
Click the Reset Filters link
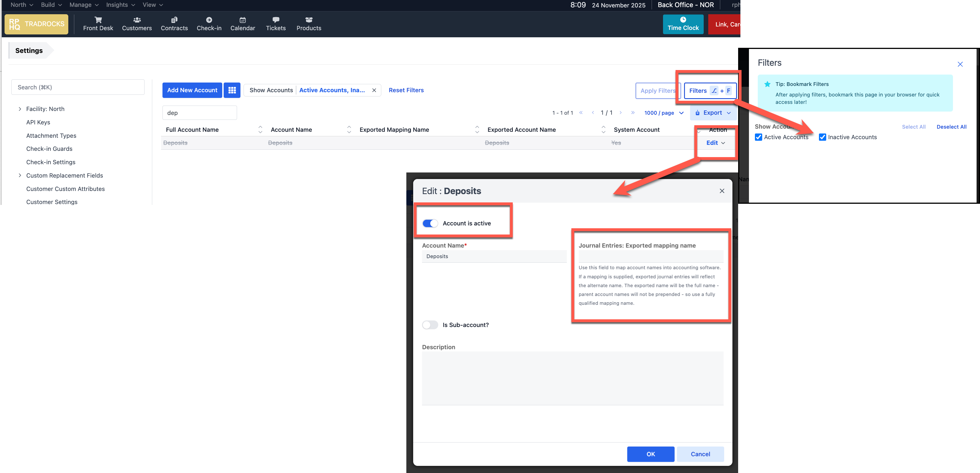point(406,90)
